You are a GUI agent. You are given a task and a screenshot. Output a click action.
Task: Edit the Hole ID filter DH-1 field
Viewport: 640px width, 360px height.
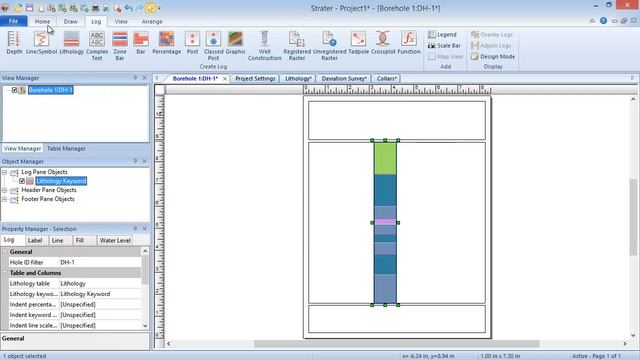click(x=100, y=262)
